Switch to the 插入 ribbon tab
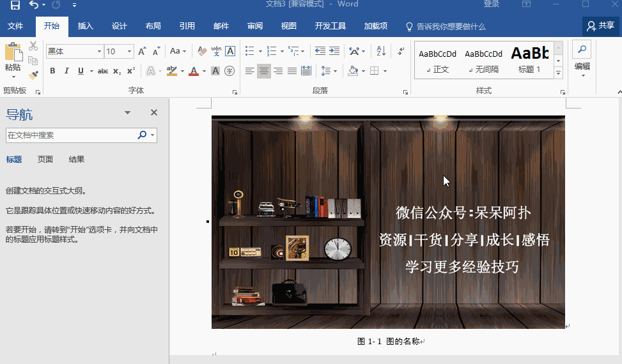 [85, 26]
